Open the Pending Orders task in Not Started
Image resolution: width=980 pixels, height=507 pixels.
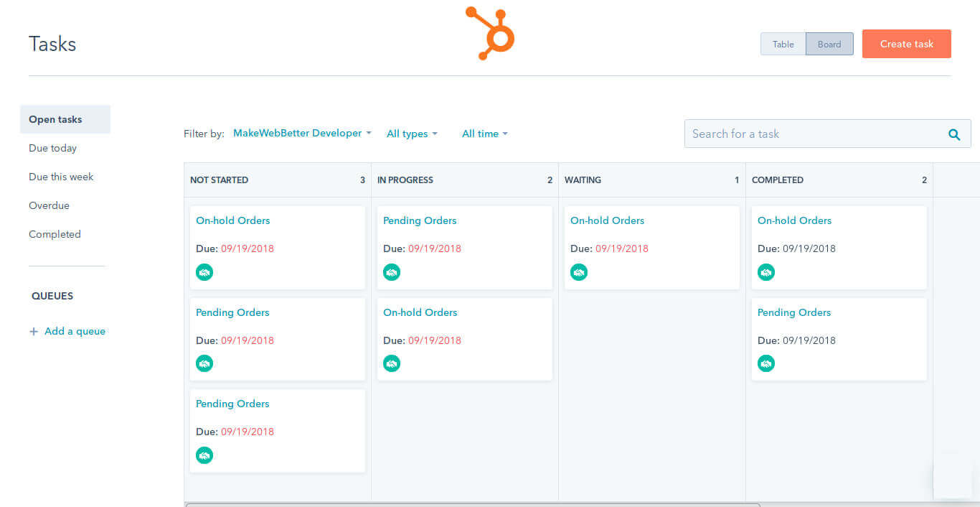(x=232, y=312)
